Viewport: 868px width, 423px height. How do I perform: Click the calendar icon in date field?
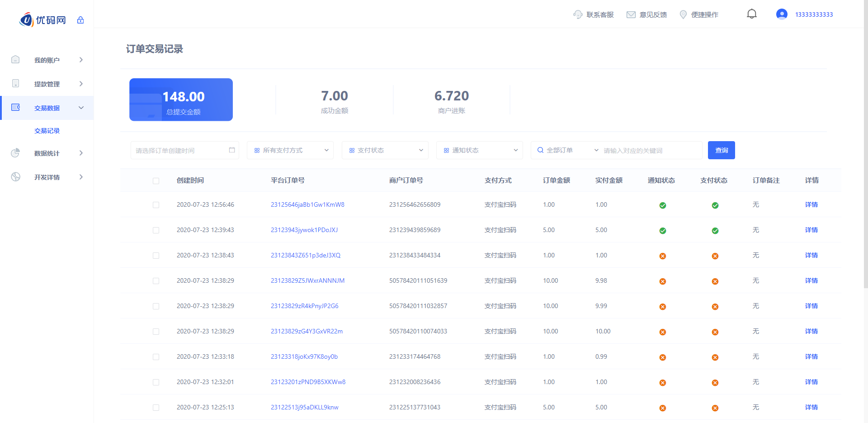232,150
